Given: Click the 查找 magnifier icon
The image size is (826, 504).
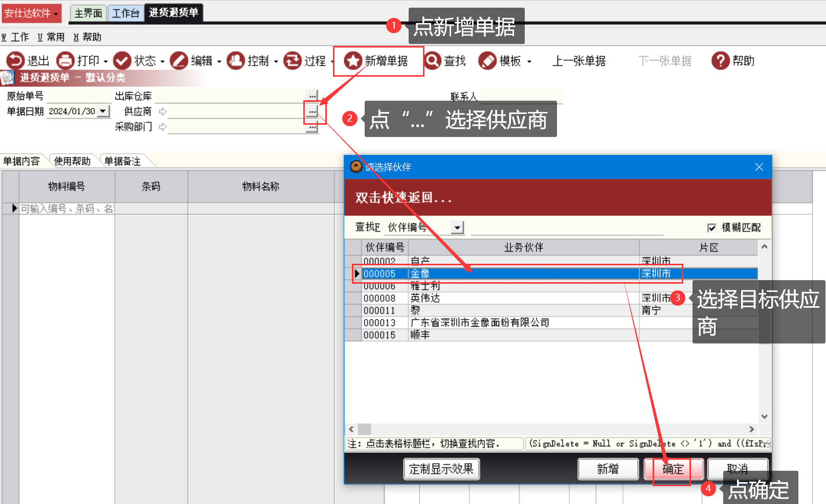Looking at the screenshot, I should point(433,61).
